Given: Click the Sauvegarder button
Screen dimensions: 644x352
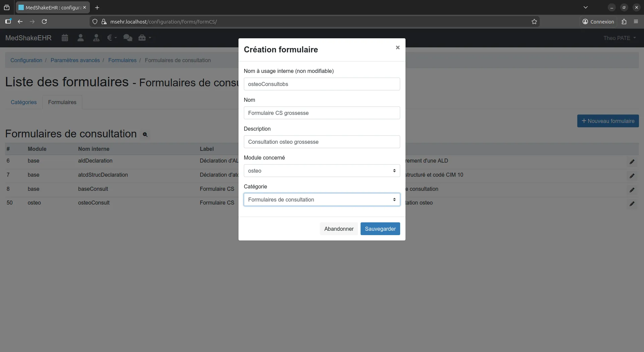Looking at the screenshot, I should coord(380,229).
